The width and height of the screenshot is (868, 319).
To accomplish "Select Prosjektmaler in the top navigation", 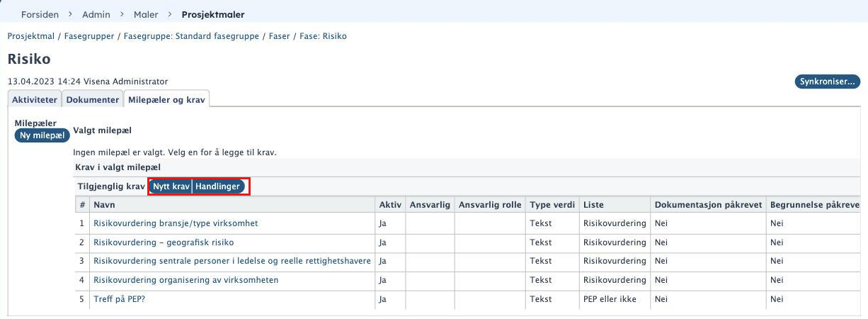I will (213, 14).
